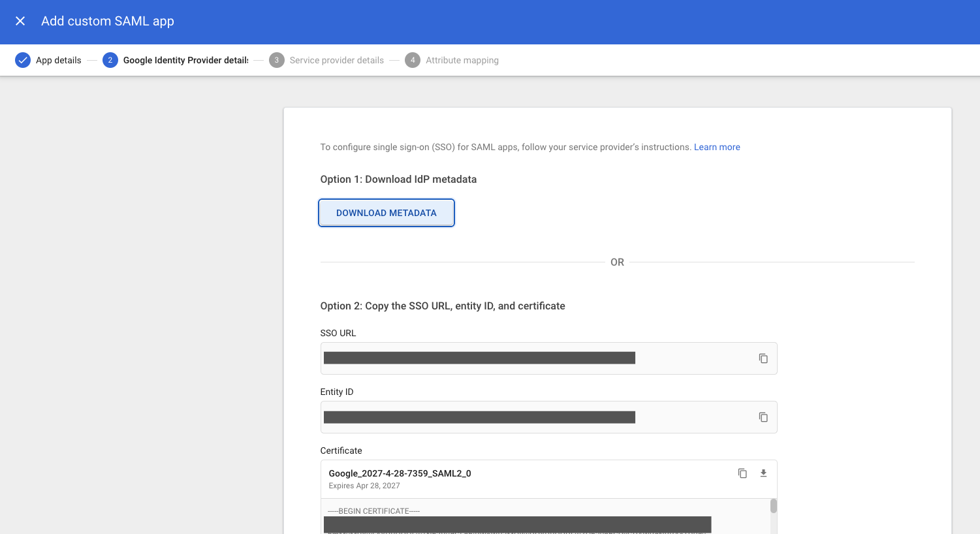The width and height of the screenshot is (980, 534).
Task: Download the certificate using the download icon
Action: 763,473
